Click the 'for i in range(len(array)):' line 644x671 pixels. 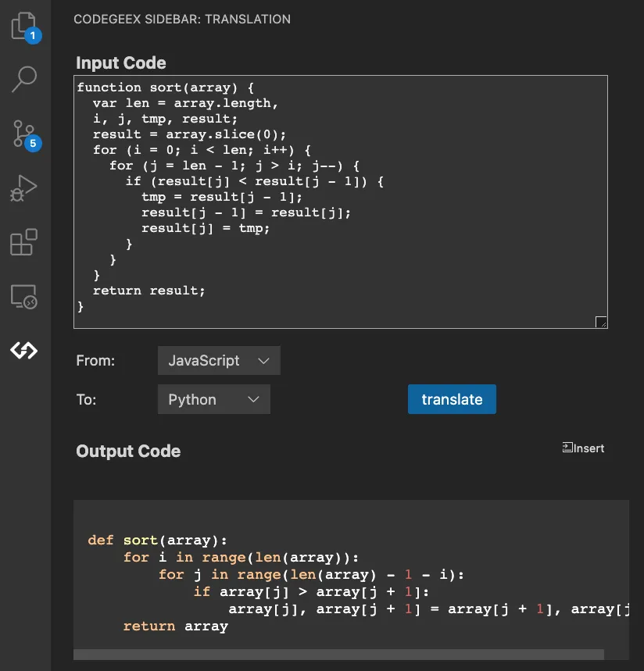pyautogui.click(x=241, y=557)
